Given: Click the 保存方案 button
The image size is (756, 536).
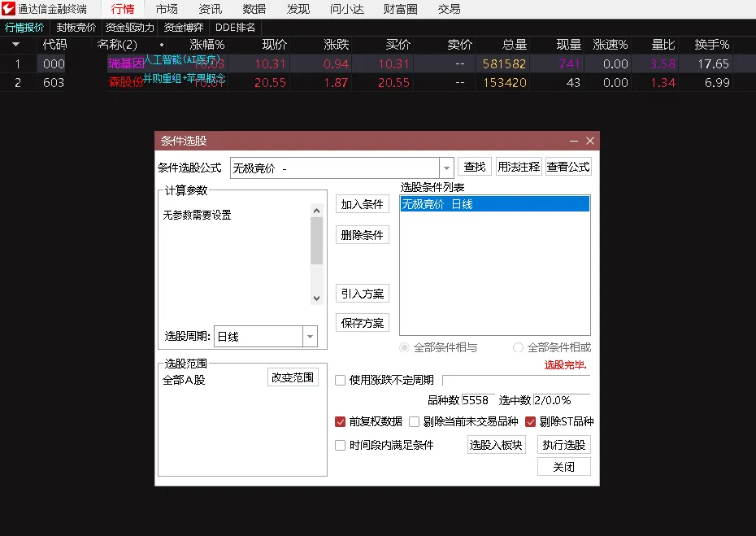Looking at the screenshot, I should (x=362, y=323).
